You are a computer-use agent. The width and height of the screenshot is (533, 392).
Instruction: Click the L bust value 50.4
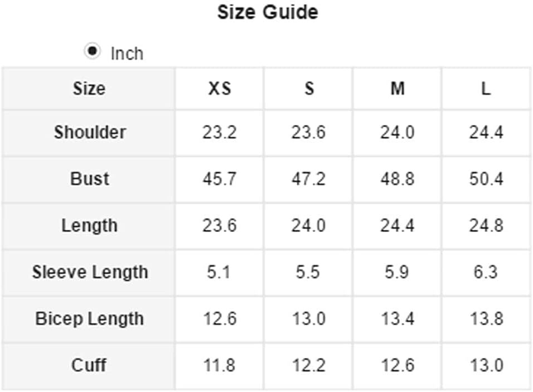coord(486,179)
